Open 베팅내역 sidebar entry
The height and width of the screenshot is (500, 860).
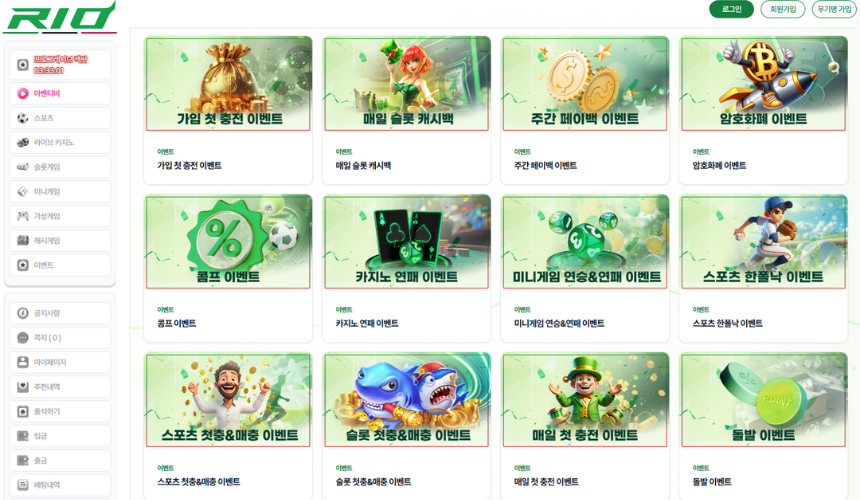click(x=60, y=485)
